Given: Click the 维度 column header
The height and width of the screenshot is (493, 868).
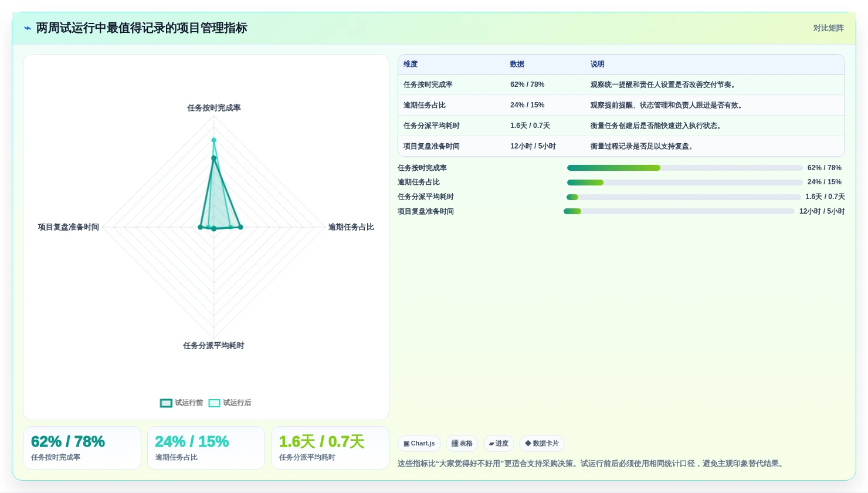Looking at the screenshot, I should [411, 65].
